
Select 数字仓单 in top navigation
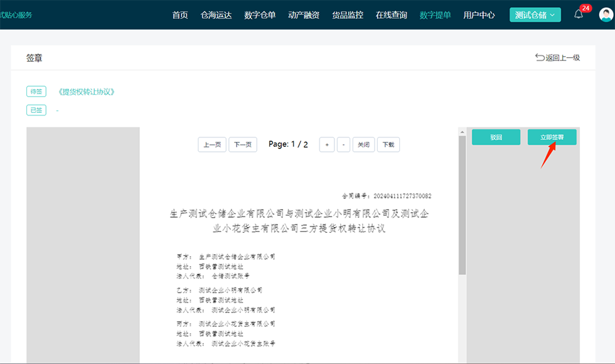tap(260, 15)
